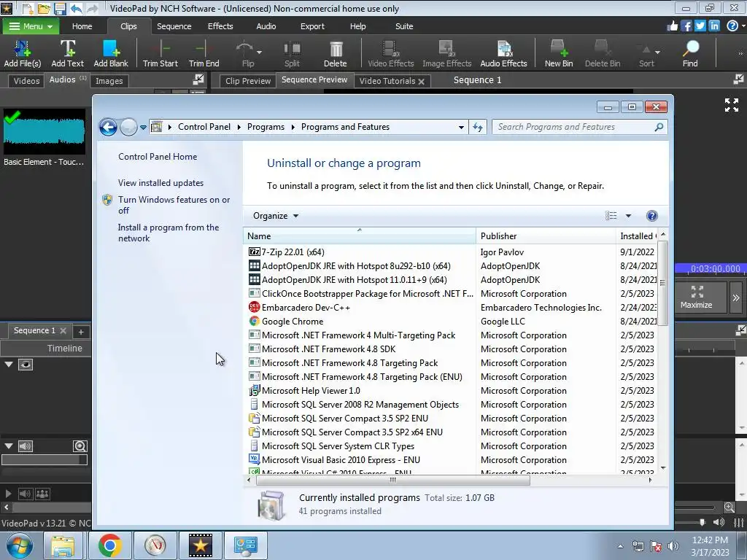The height and width of the screenshot is (560, 747).
Task: Click the timeline zoom-to-fit icon
Action: 80,446
